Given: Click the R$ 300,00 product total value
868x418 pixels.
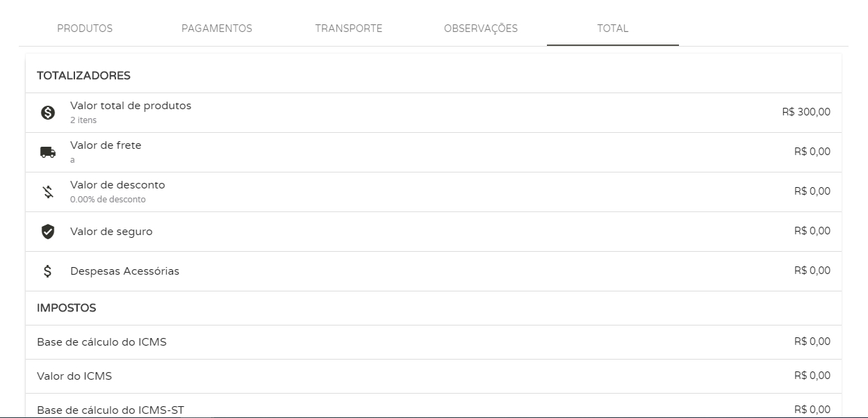Looking at the screenshot, I should tap(805, 113).
